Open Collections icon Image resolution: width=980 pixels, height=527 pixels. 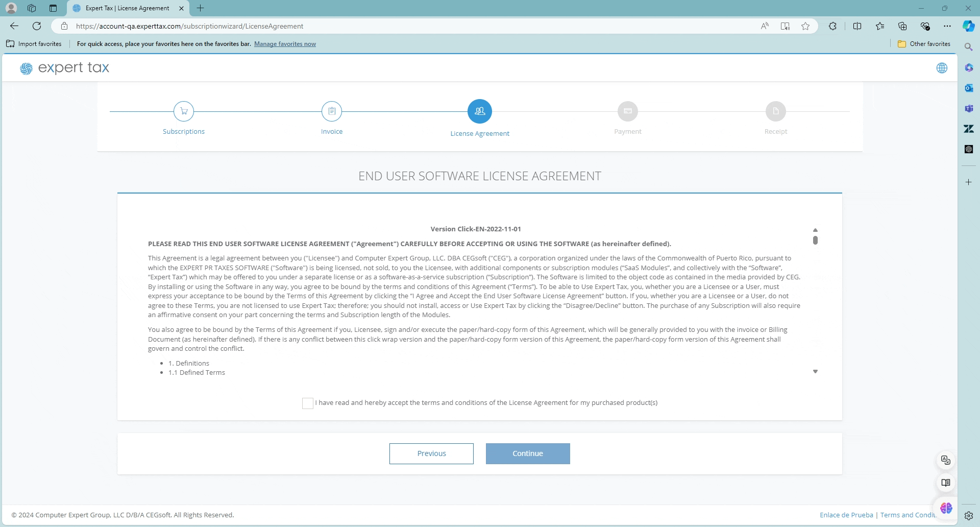[x=902, y=26]
